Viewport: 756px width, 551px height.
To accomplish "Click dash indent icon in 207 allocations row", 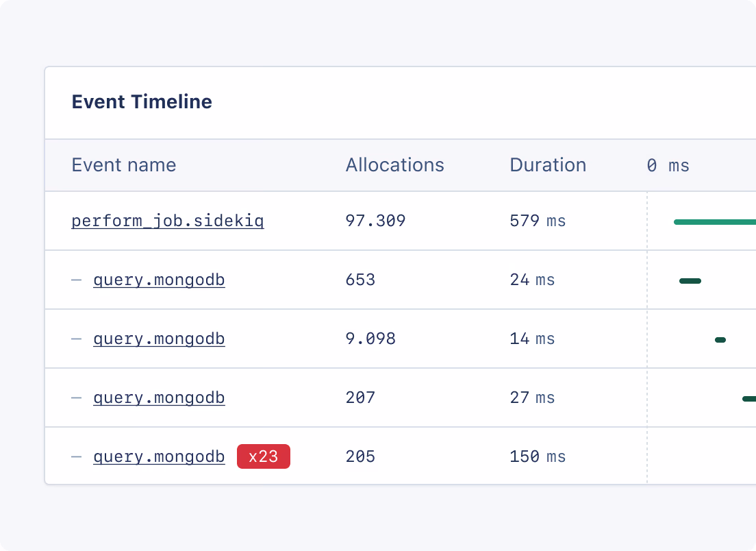I will [77, 398].
